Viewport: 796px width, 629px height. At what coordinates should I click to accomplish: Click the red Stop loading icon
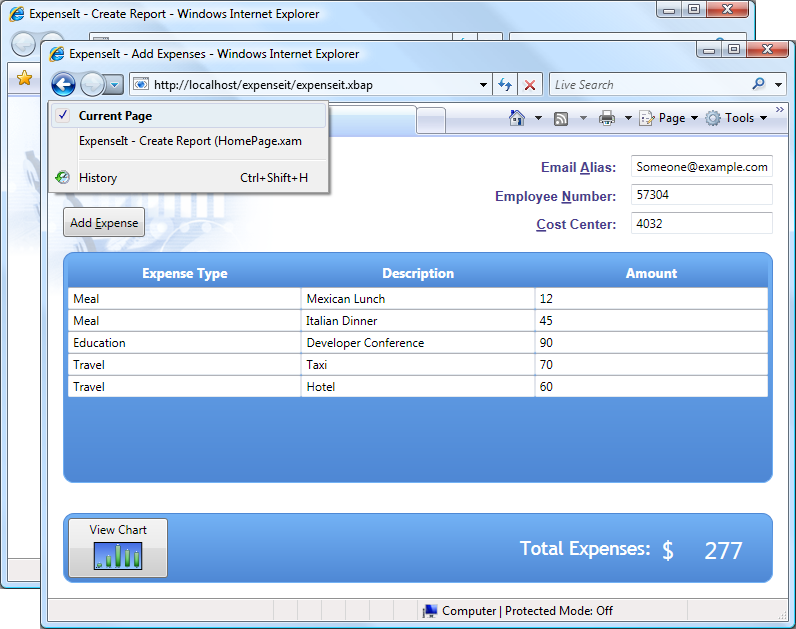pos(530,85)
